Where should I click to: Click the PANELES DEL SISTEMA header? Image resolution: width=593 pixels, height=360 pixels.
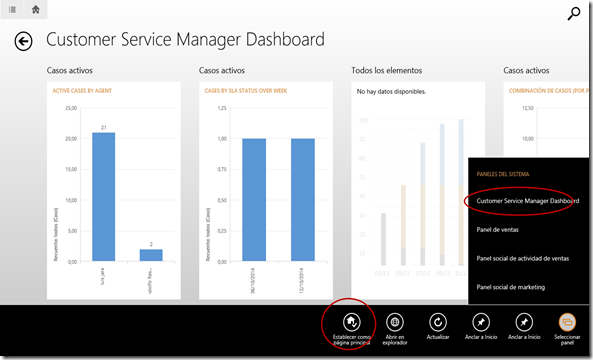pyautogui.click(x=503, y=174)
